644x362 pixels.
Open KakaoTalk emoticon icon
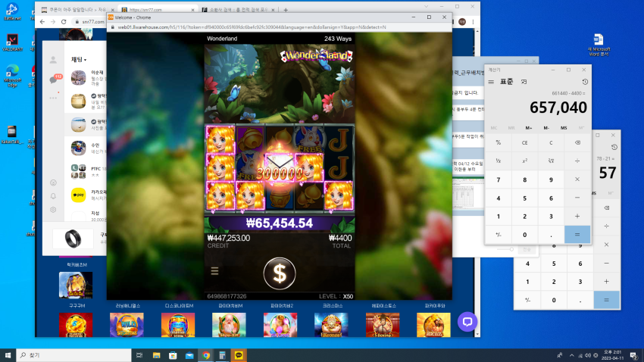[x=53, y=183]
